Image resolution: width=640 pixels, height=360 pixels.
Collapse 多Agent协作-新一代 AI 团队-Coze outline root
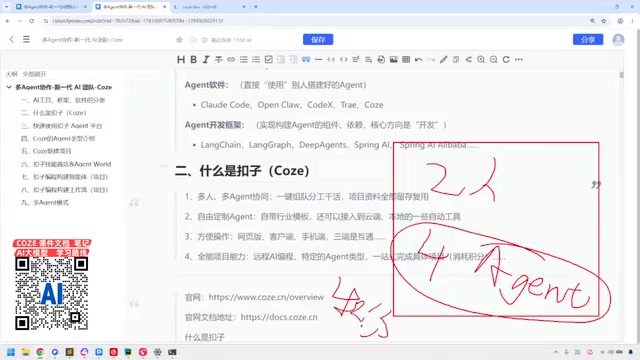tap(9, 87)
